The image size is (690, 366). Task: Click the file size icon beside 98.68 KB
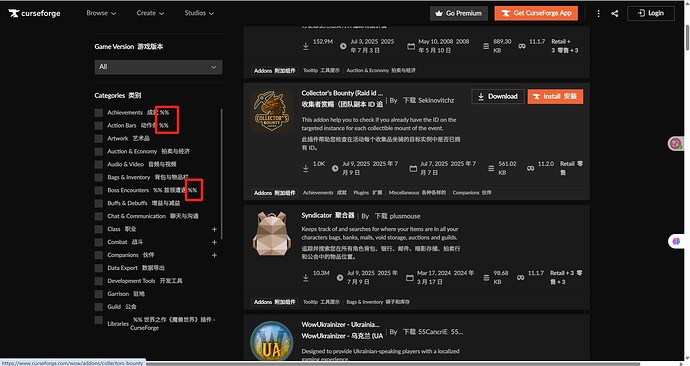pyautogui.click(x=486, y=278)
